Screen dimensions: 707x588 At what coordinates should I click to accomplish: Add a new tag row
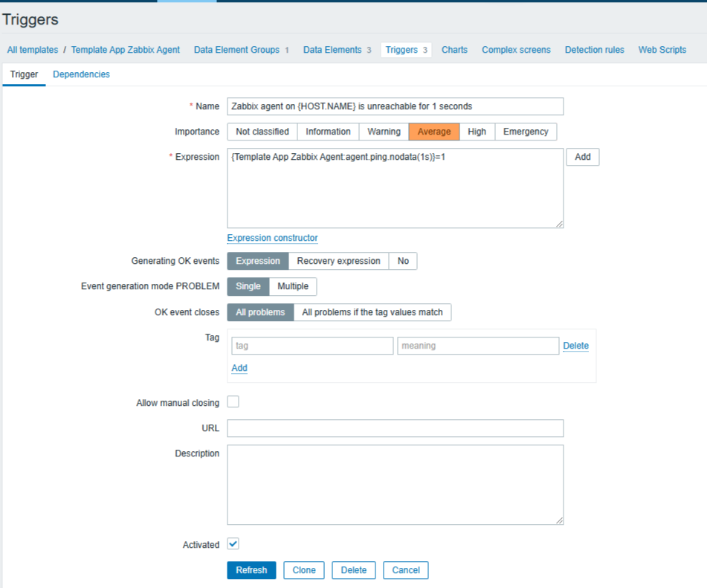[239, 368]
